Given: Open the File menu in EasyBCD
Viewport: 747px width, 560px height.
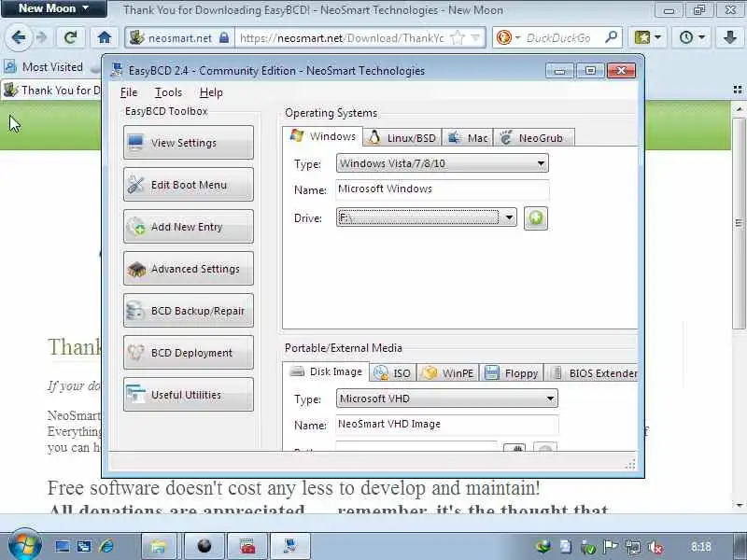Looking at the screenshot, I should (x=129, y=92).
